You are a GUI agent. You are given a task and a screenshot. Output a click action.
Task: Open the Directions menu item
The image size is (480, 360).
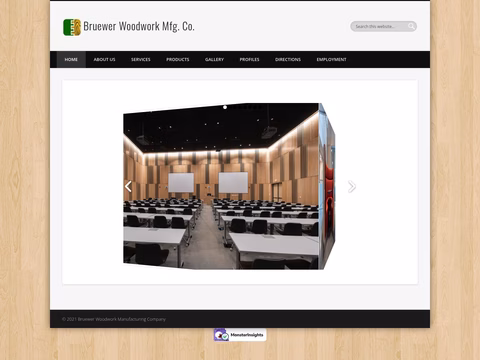[288, 59]
